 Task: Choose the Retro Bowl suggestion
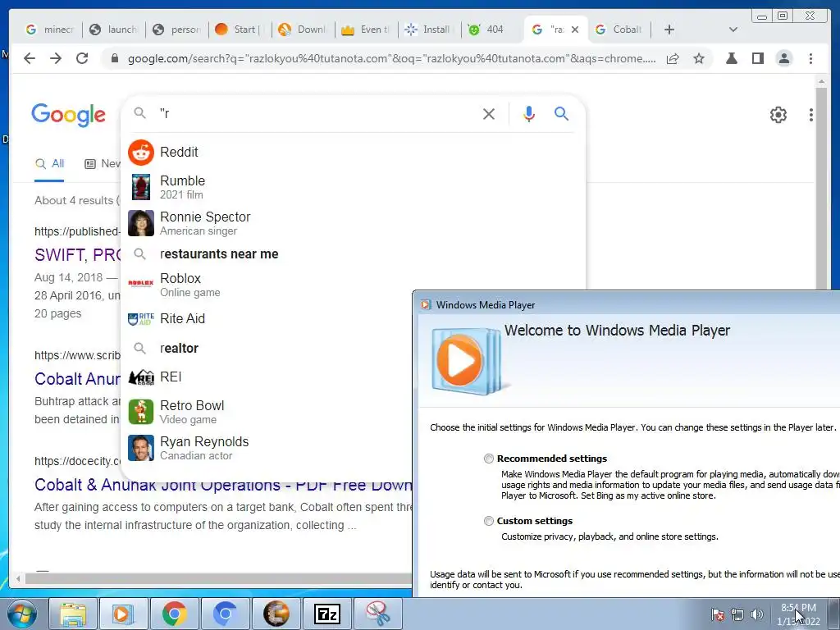coord(268,412)
